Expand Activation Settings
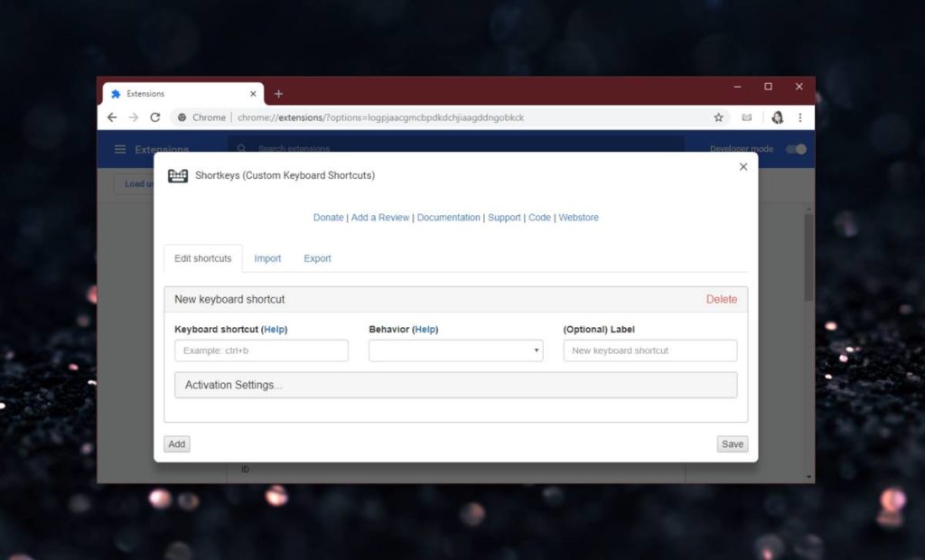This screenshot has height=560, width=925. 455,385
